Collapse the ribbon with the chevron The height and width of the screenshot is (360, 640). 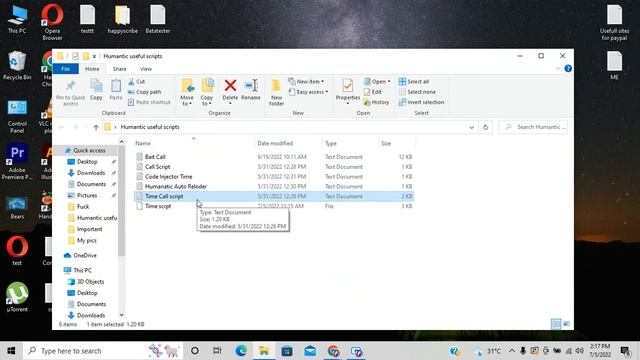(x=558, y=69)
